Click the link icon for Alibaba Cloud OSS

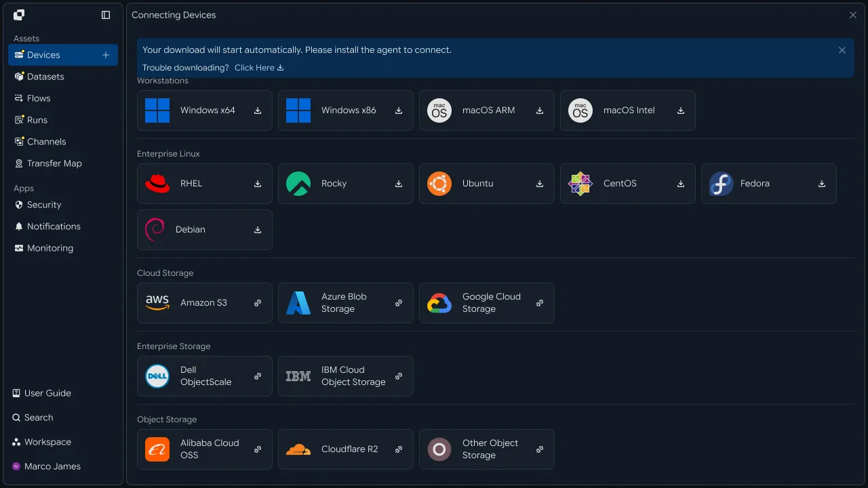tap(258, 449)
